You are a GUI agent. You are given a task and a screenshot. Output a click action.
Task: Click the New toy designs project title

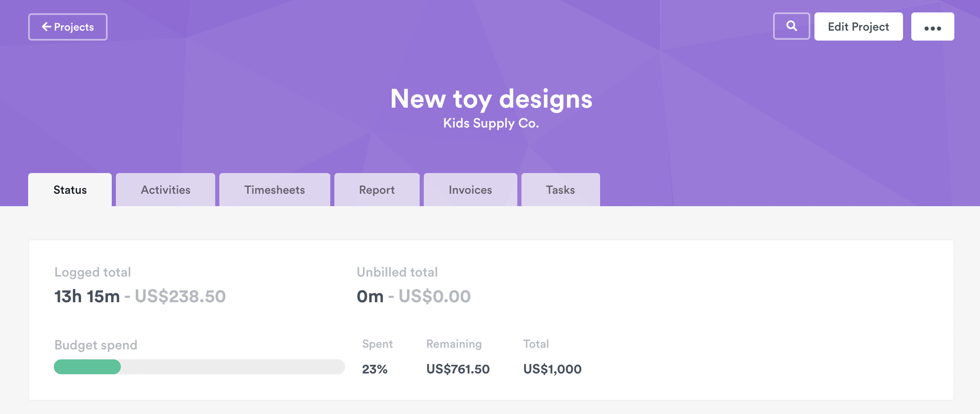(491, 99)
